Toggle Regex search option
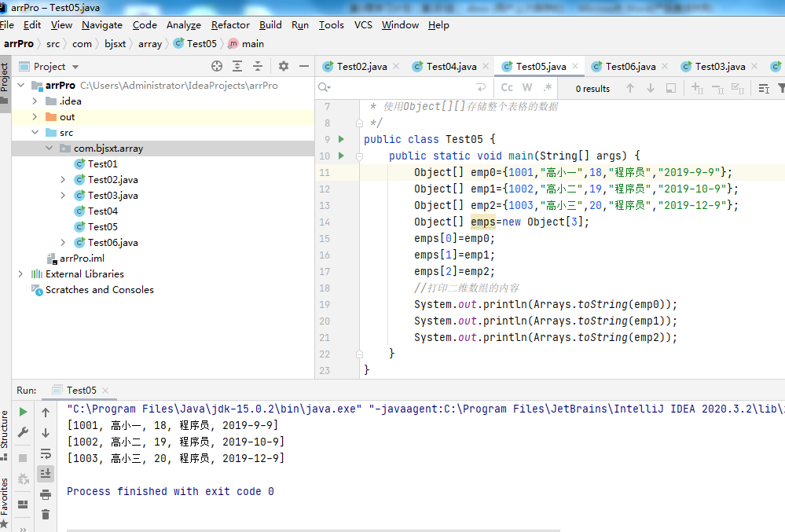Viewport: 785px width, 532px height. (x=548, y=87)
